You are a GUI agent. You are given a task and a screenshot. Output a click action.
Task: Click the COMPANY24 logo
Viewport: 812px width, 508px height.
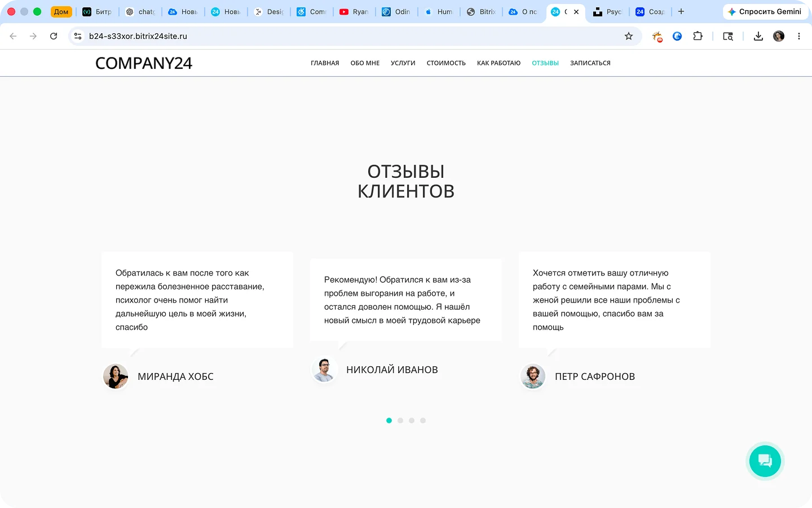point(144,63)
